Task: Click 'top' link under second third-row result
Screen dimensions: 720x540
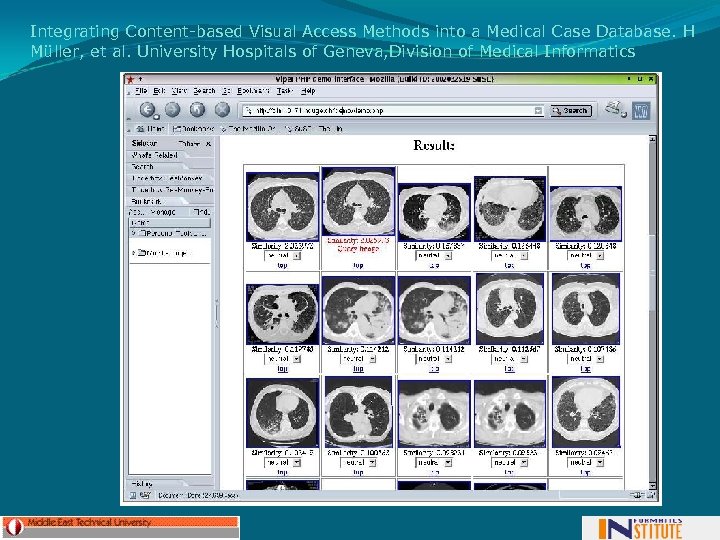Action: 358,472
